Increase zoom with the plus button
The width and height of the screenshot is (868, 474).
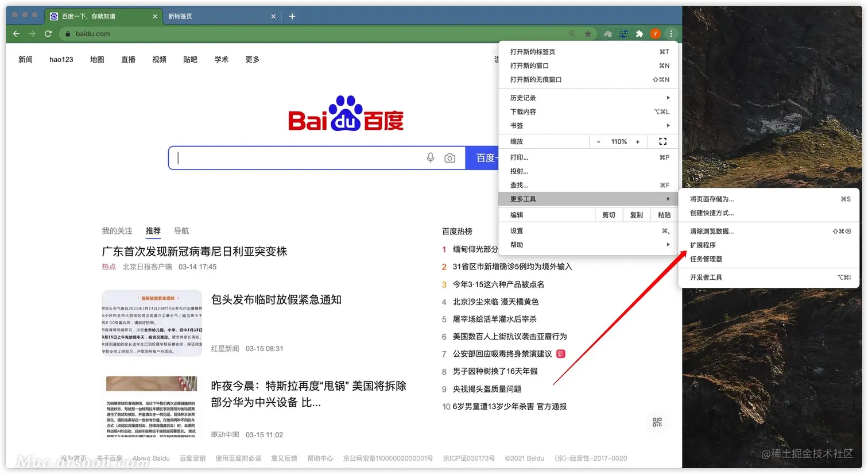pos(637,142)
